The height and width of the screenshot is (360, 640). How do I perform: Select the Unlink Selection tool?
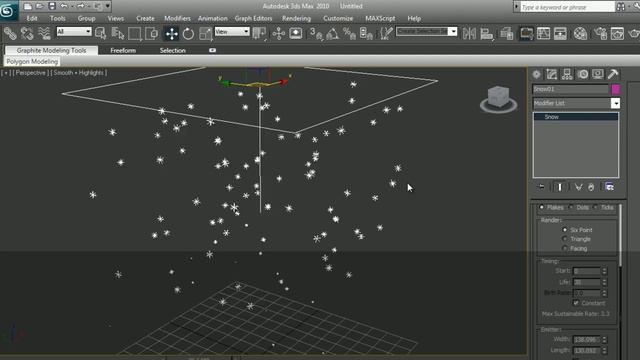pyautogui.click(x=27, y=33)
